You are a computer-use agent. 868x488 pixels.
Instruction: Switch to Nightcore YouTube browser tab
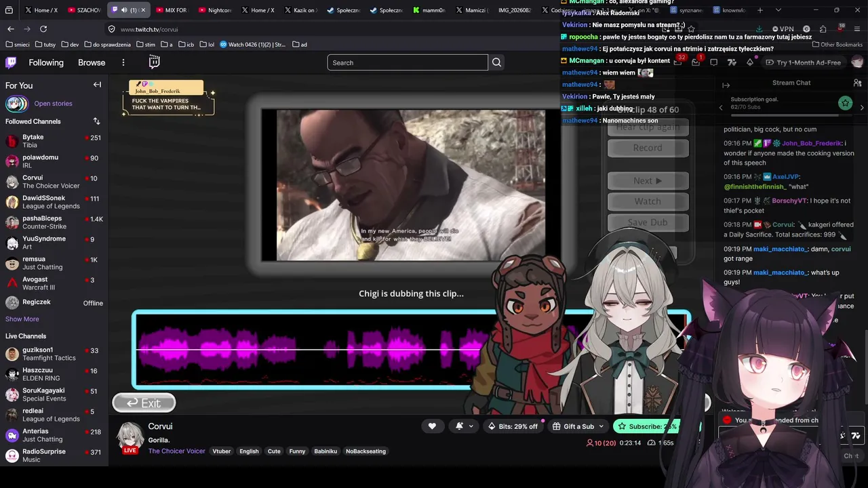pos(214,10)
